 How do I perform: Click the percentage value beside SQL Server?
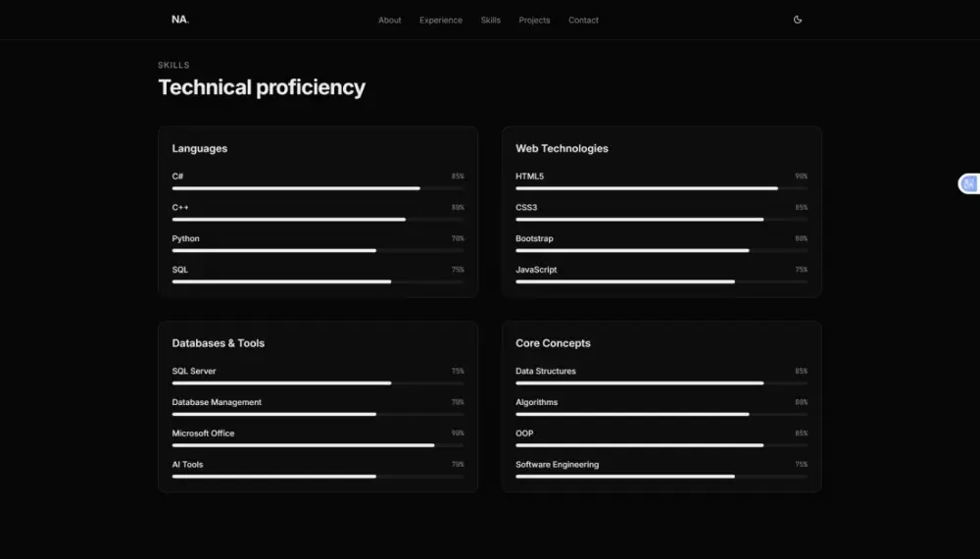pos(458,371)
